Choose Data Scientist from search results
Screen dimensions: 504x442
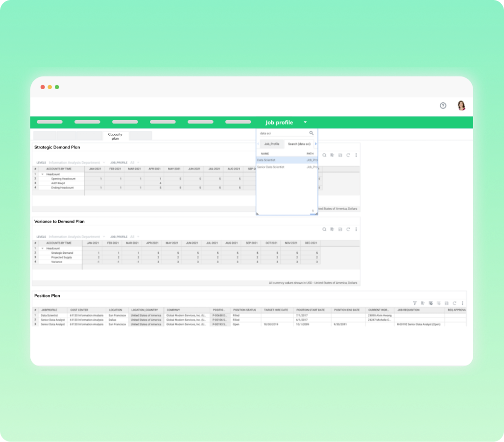[x=266, y=160]
